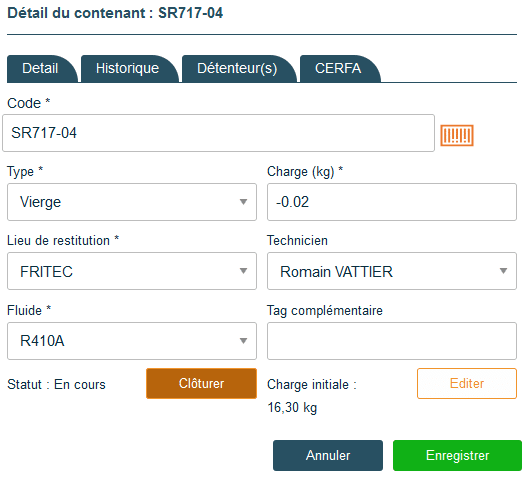This screenshot has width=528, height=478.
Task: Open the Type dropdown showing Vierge
Action: click(132, 202)
